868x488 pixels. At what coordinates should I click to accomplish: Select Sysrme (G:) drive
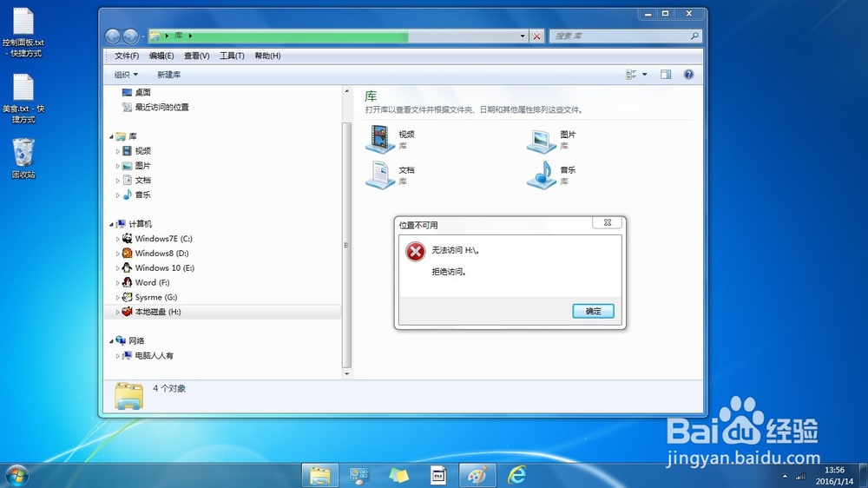tap(156, 298)
